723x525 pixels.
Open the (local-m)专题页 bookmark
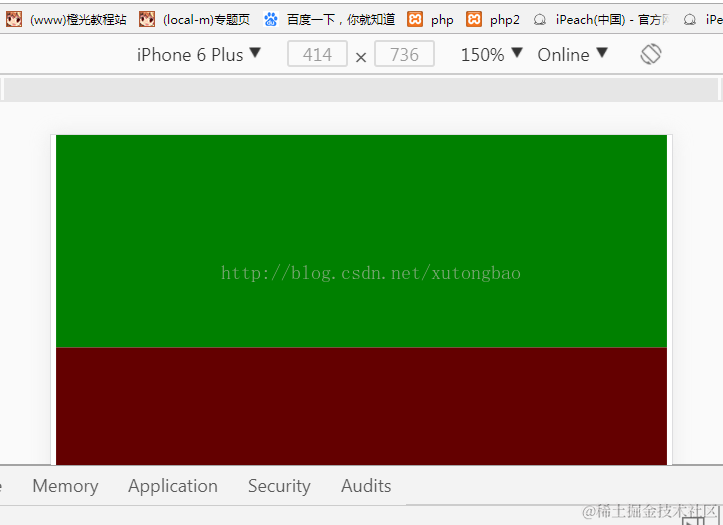(195, 19)
